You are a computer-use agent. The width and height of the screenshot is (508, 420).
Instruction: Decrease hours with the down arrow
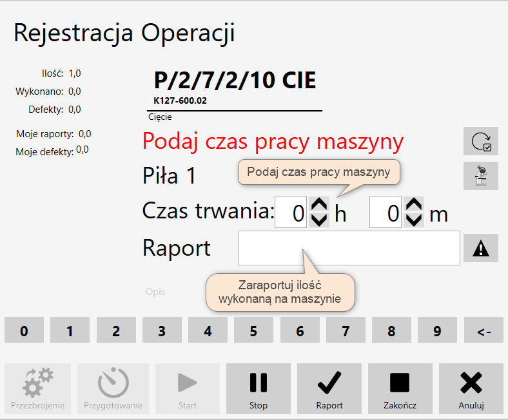318,220
